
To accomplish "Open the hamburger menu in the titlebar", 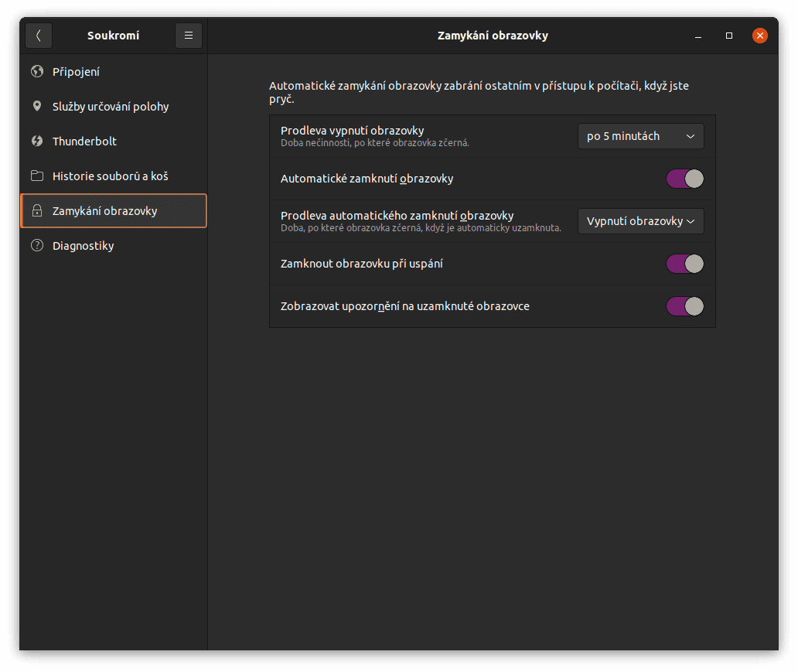I will [189, 35].
